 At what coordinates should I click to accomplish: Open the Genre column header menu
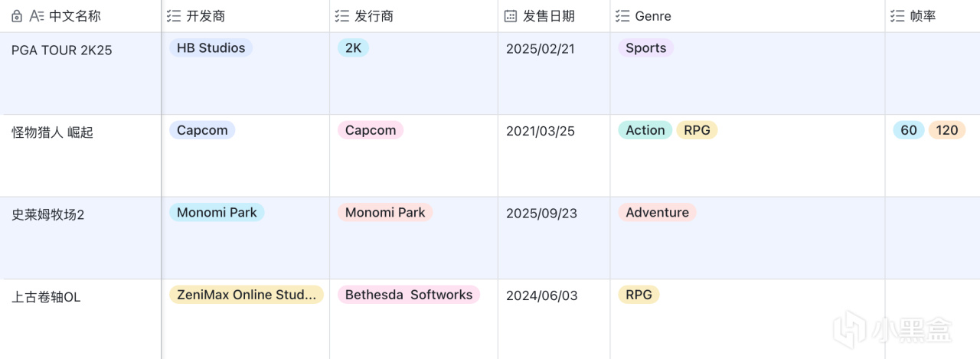(652, 16)
